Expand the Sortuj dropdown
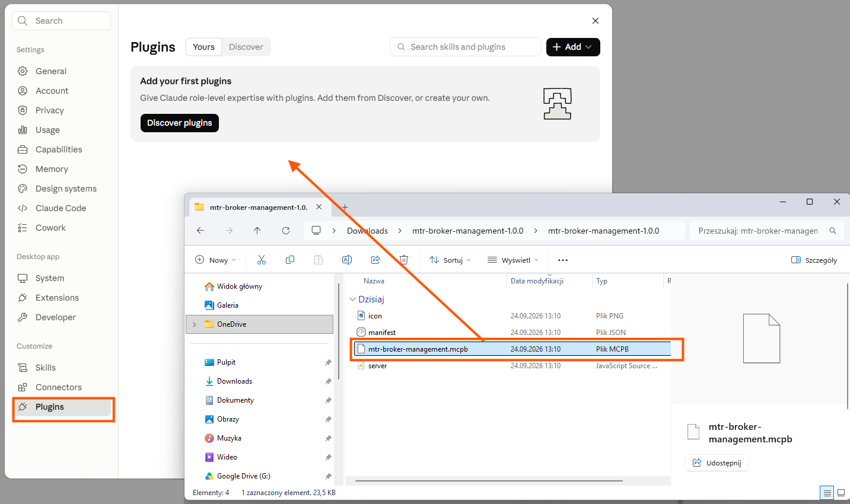 (450, 260)
